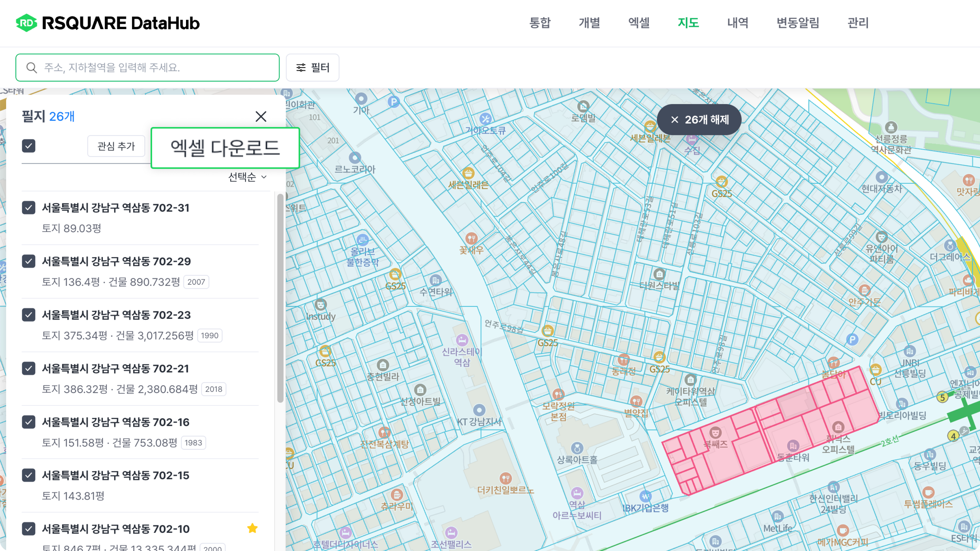Uncheck the select-all checkbox
Viewport: 980px width, 551px height.
coord(29,146)
